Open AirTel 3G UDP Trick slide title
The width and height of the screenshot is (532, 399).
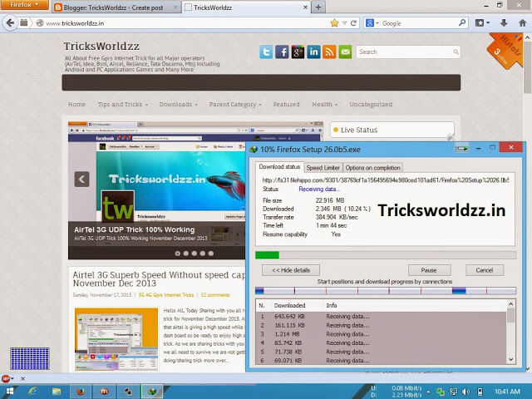(135, 229)
